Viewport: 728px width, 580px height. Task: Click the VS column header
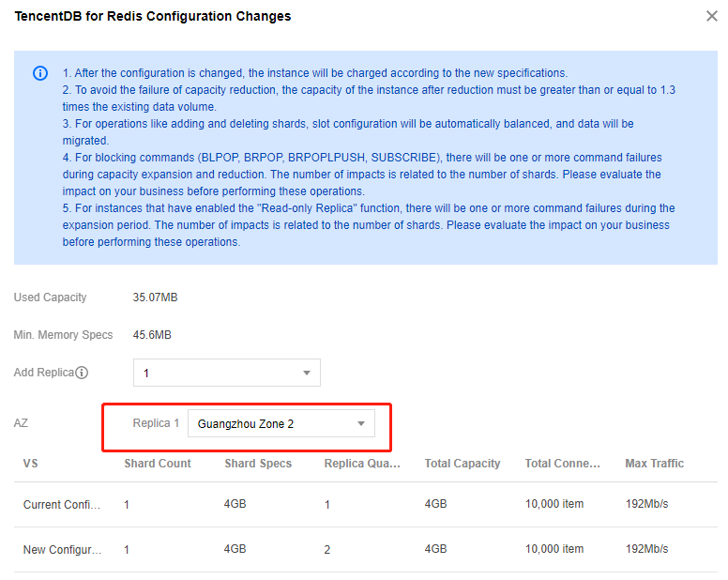pos(31,464)
